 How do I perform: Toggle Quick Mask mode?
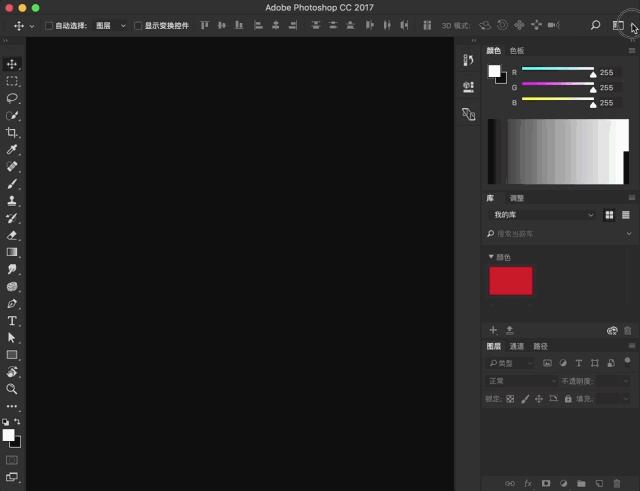tap(12, 460)
